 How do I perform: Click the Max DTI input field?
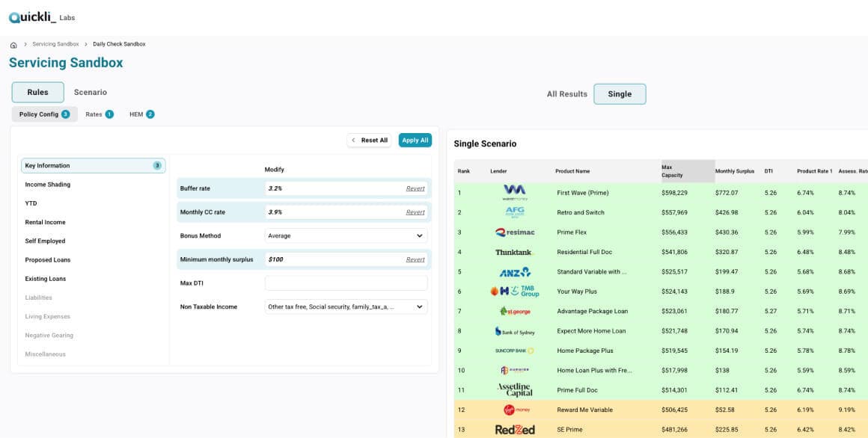pos(344,283)
